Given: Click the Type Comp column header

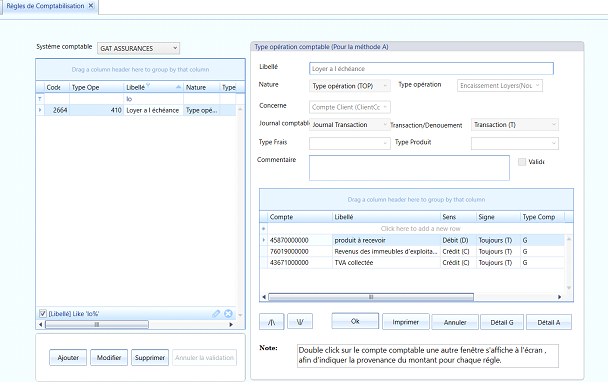Looking at the screenshot, I should tap(542, 217).
